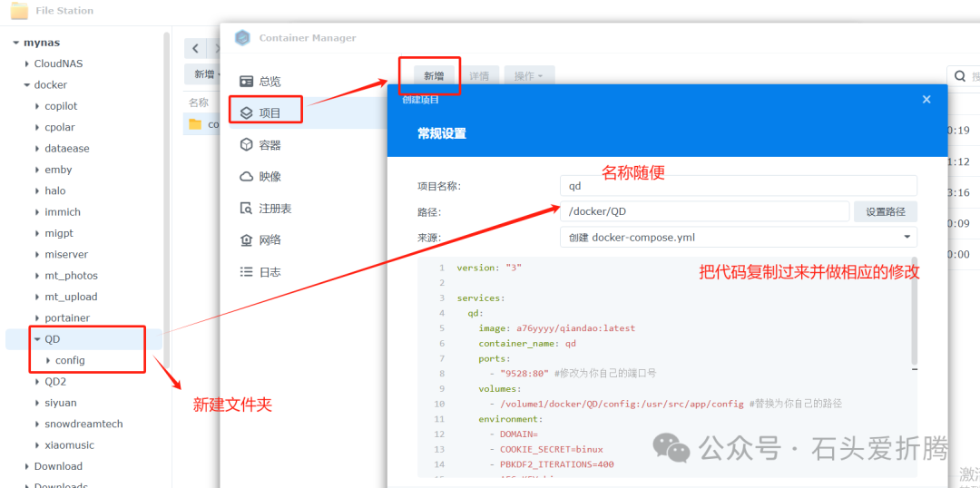
Task: Select the cpolar folder in the tree
Action: pyautogui.click(x=59, y=128)
